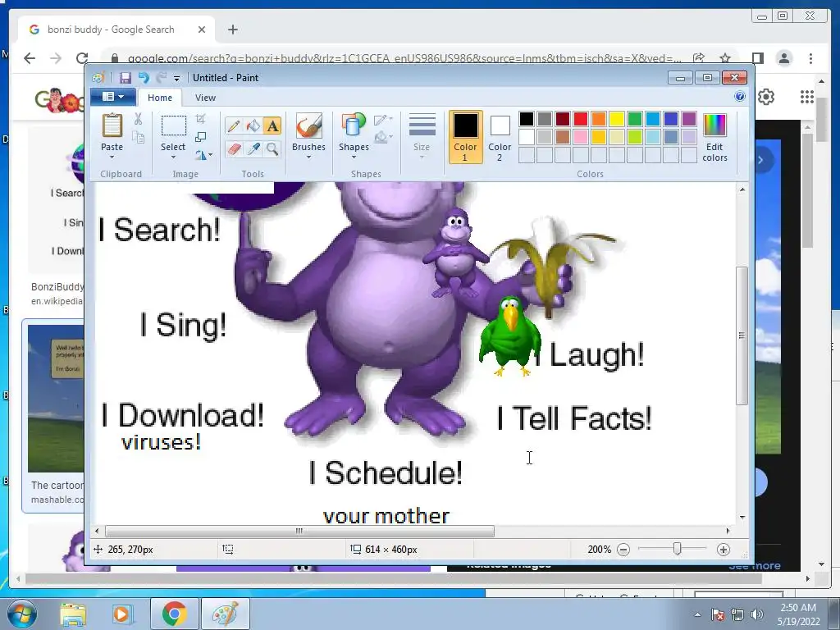Screen dimensions: 840x630
Task: Activate Color 1 foreground selector
Action: (465, 137)
